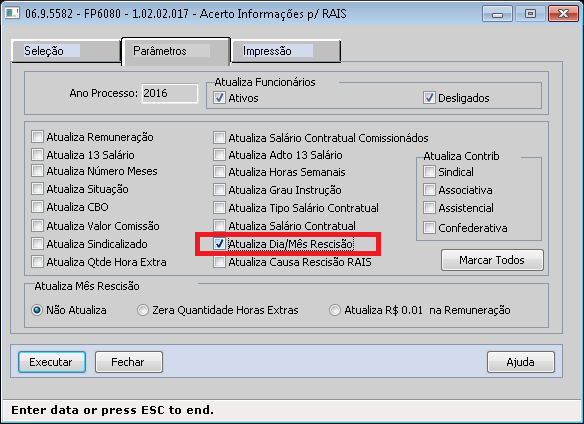Screen dimensions: 584x424
Task: Tick the Atualiza CBO checkbox
Action: [x=37, y=207]
